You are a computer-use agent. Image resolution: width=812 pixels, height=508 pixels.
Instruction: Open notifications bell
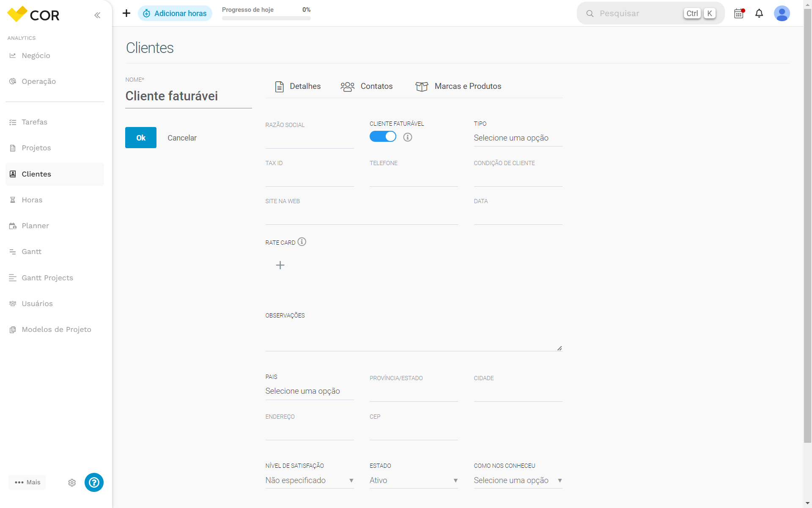click(759, 14)
